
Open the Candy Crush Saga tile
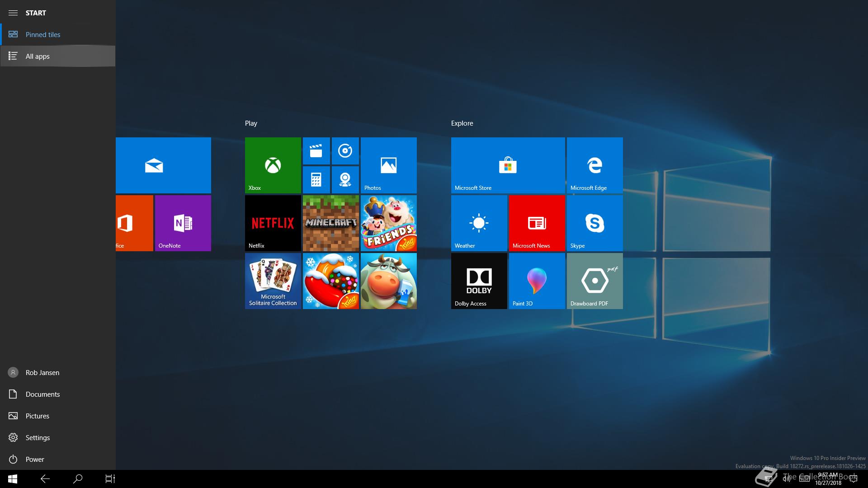331,281
